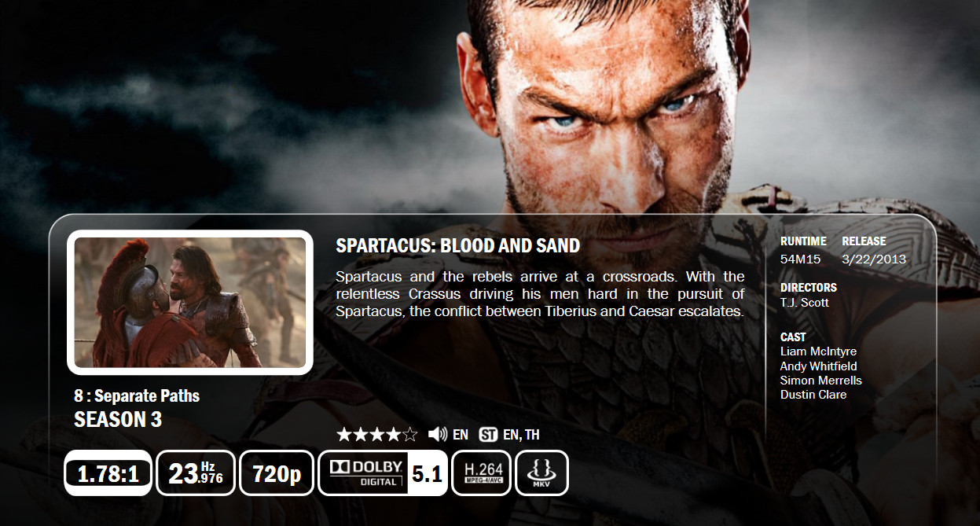980x526 pixels.
Task: Click director T.J. Scott
Action: click(x=804, y=303)
